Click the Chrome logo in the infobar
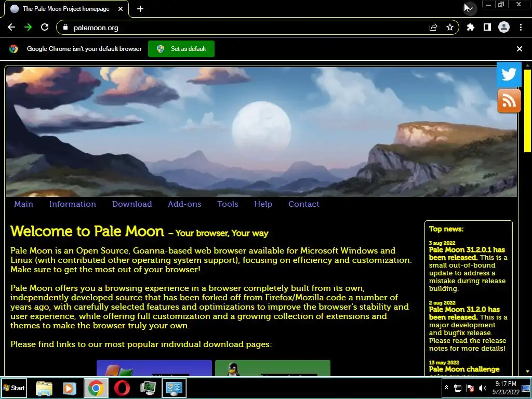This screenshot has height=399, width=532. [x=14, y=49]
